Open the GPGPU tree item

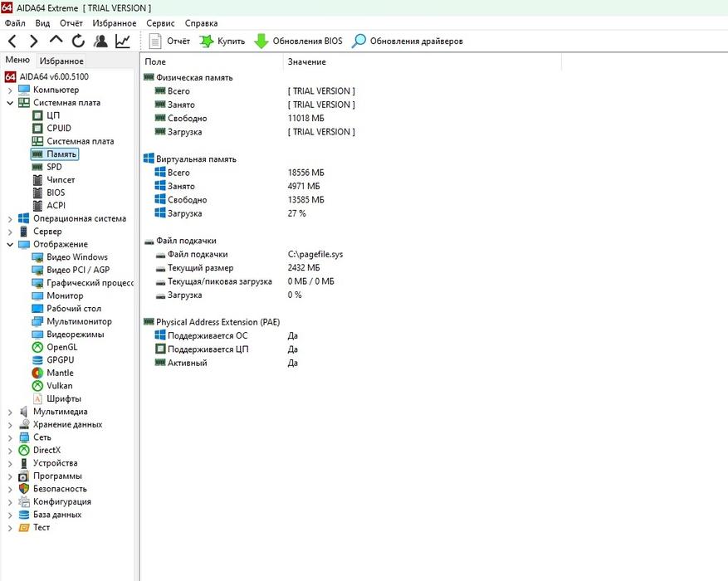(53, 359)
